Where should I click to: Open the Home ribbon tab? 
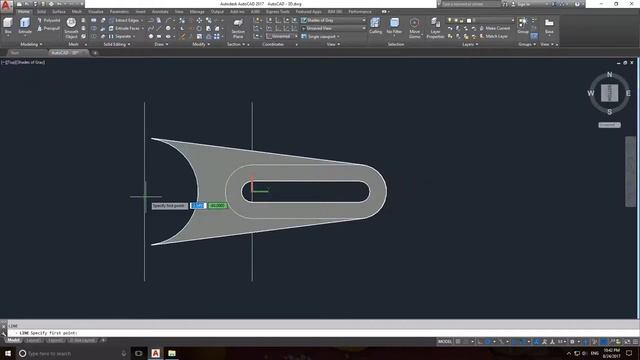click(24, 11)
